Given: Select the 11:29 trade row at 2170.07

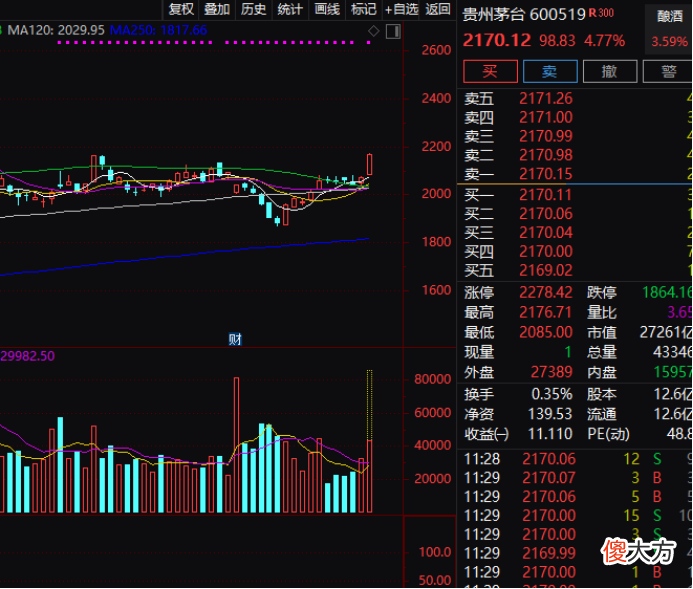Looking at the screenshot, I should pyautogui.click(x=575, y=478).
